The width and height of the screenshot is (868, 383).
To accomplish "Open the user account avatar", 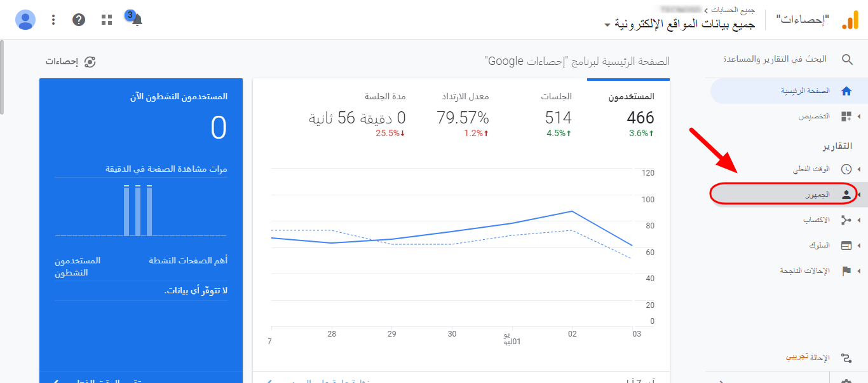I will [x=25, y=20].
